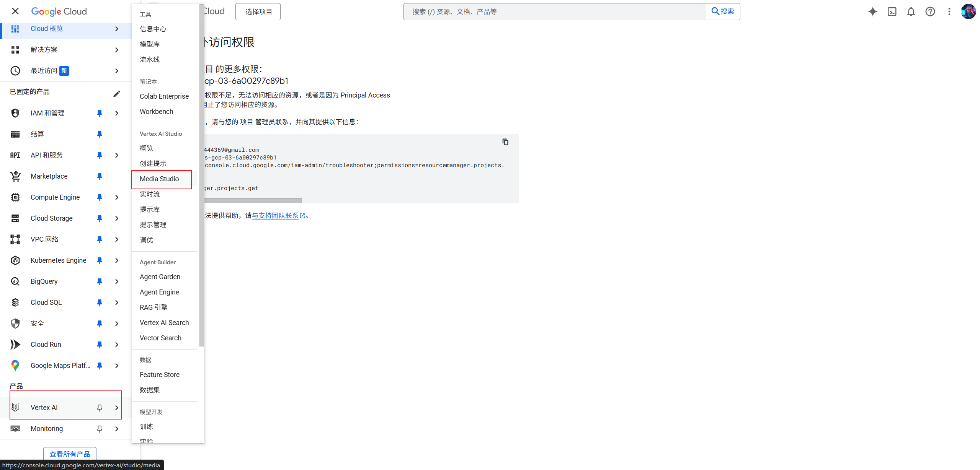The height and width of the screenshot is (470, 980).
Task: Click the API icon in sidebar
Action: 15,155
